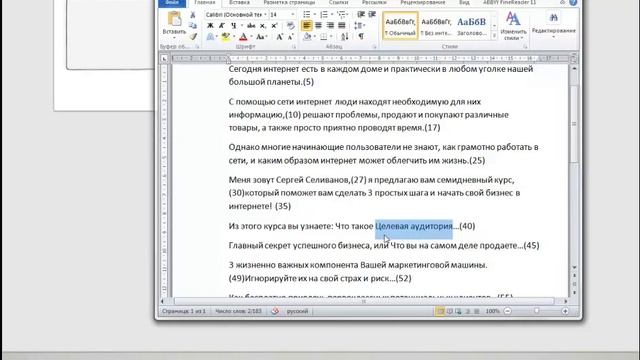
Task: Click the Borders icon
Action: [324, 37]
